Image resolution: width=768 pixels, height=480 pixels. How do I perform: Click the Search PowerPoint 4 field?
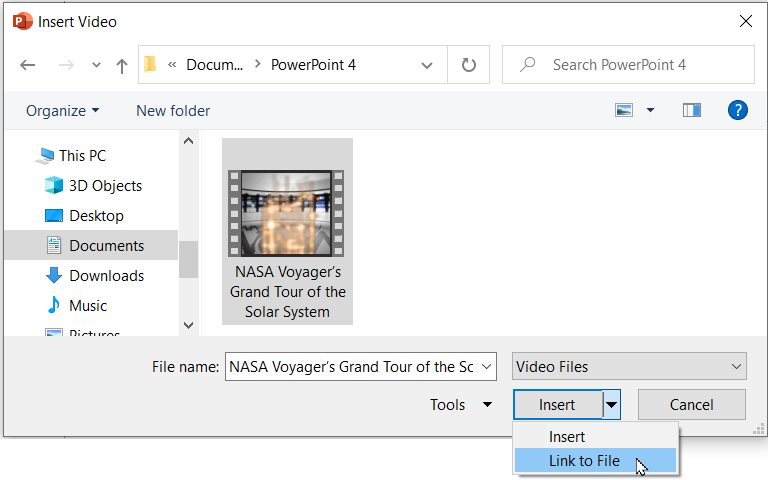click(628, 65)
